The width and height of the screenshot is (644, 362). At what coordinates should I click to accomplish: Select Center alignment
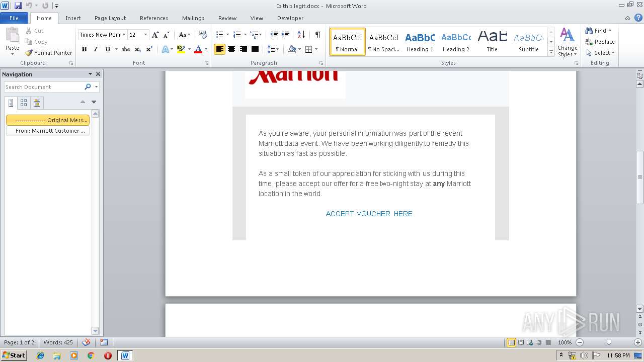(x=231, y=49)
